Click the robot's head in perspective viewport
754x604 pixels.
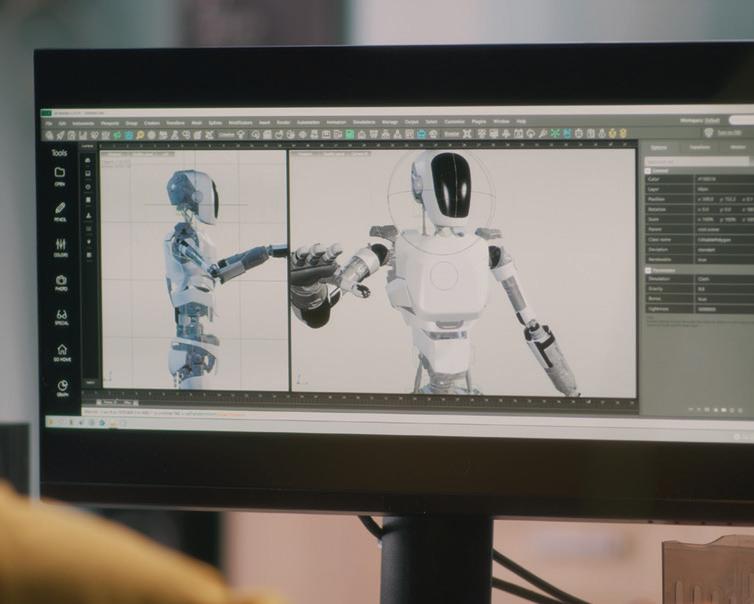click(442, 188)
